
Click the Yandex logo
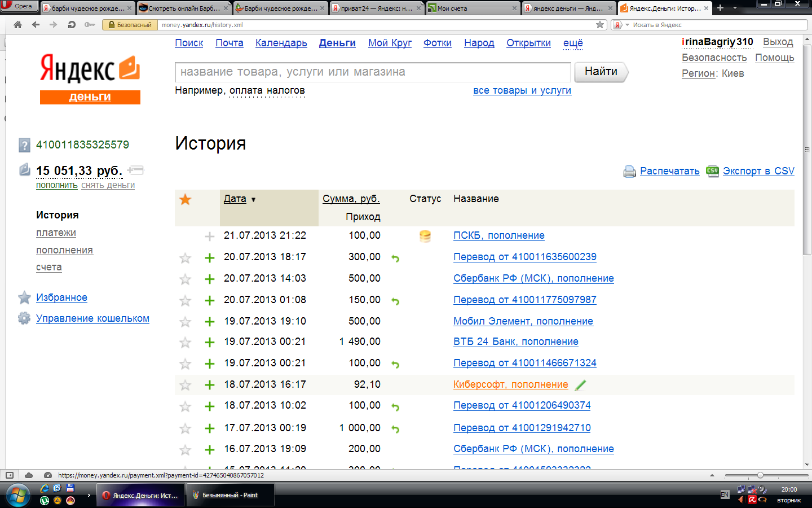(90, 69)
